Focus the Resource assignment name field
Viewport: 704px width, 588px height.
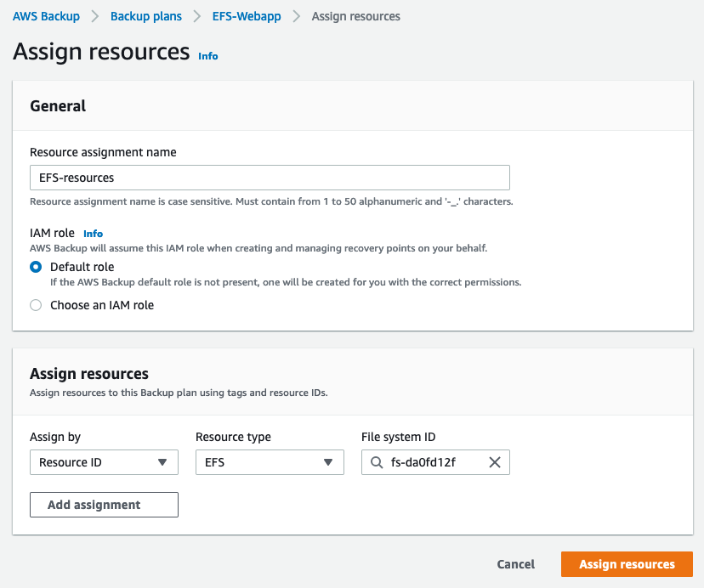[270, 178]
